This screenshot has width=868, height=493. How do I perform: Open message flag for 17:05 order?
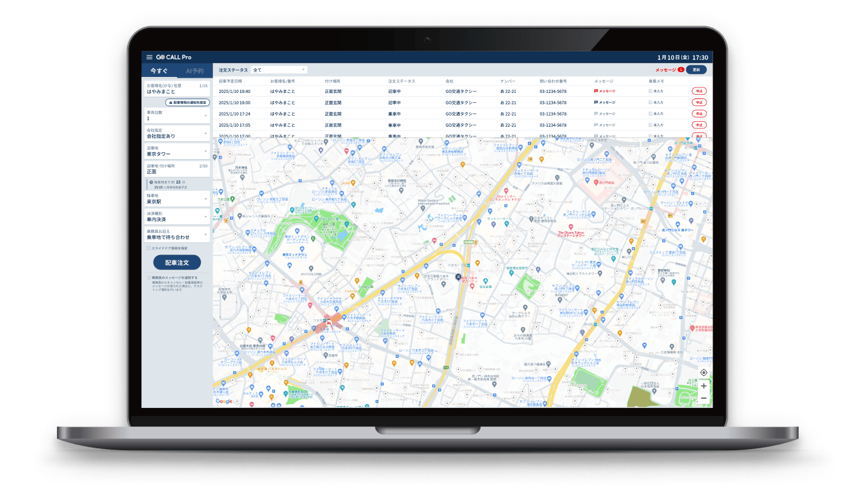(x=596, y=125)
